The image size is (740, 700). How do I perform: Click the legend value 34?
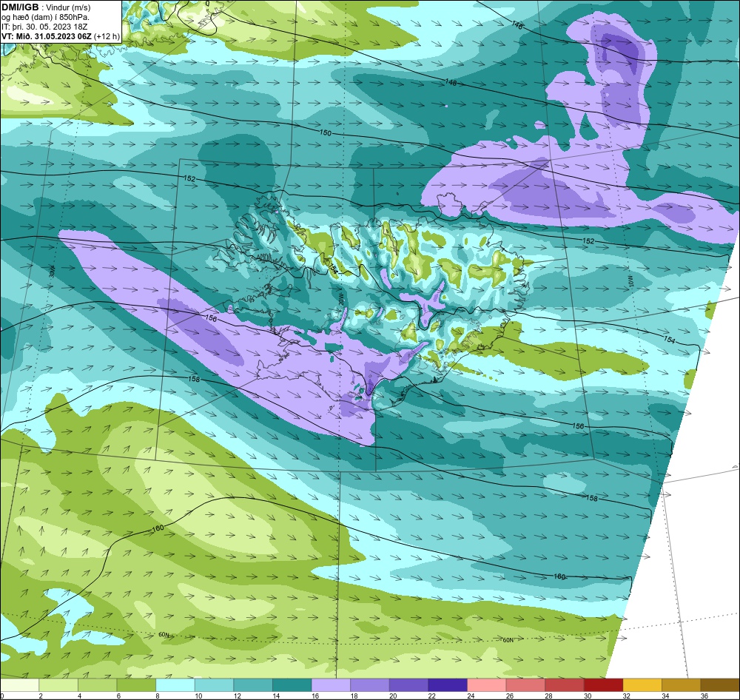click(665, 696)
